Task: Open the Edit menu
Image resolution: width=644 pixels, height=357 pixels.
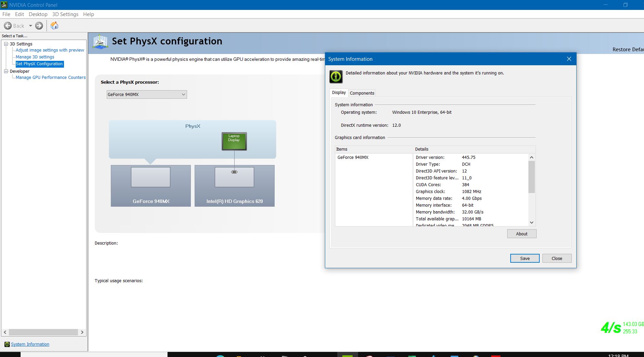Action: (x=19, y=14)
